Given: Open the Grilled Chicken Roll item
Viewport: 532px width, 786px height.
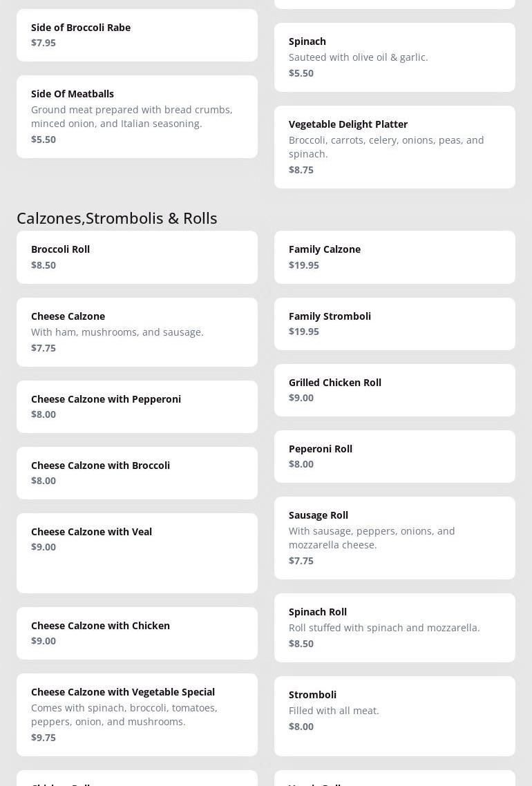Looking at the screenshot, I should (395, 390).
